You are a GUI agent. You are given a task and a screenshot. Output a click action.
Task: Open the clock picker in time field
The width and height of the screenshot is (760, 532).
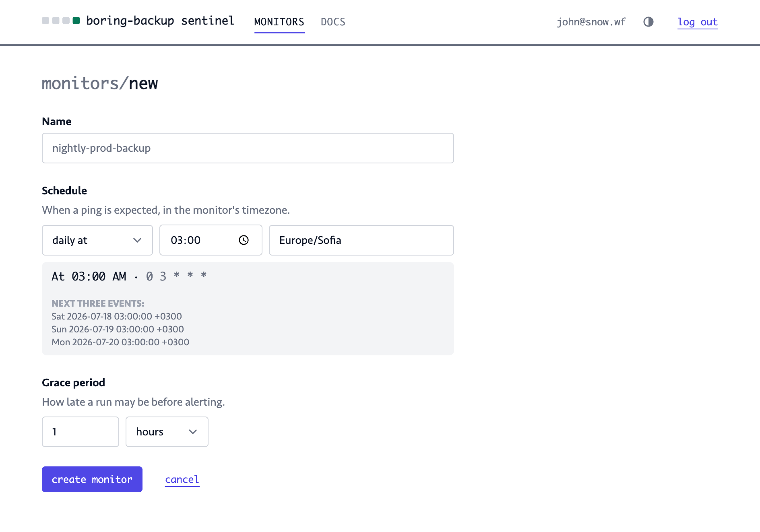(x=244, y=240)
